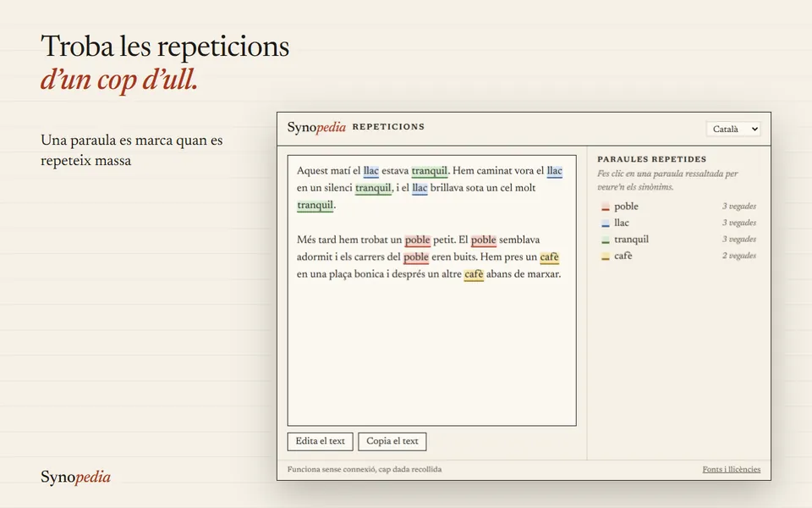The image size is (812, 508).
Task: Click the Edita el text button
Action: point(320,441)
